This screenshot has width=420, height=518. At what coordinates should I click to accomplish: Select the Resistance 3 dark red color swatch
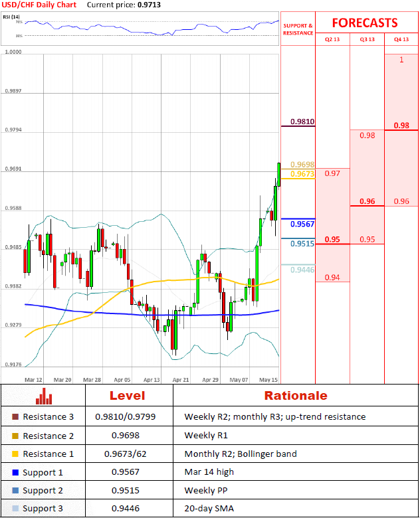tap(15, 416)
